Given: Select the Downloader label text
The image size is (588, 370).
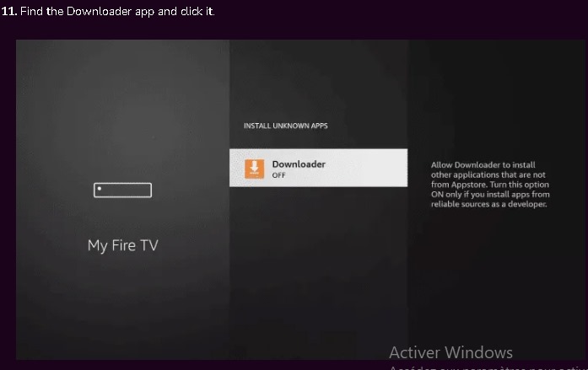Looking at the screenshot, I should tap(298, 164).
